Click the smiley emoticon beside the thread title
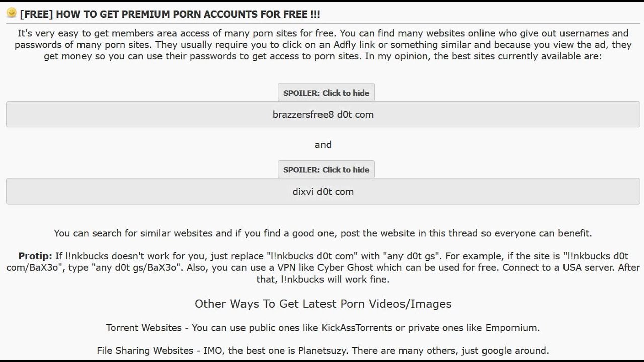This screenshot has height=362, width=644. click(12, 13)
